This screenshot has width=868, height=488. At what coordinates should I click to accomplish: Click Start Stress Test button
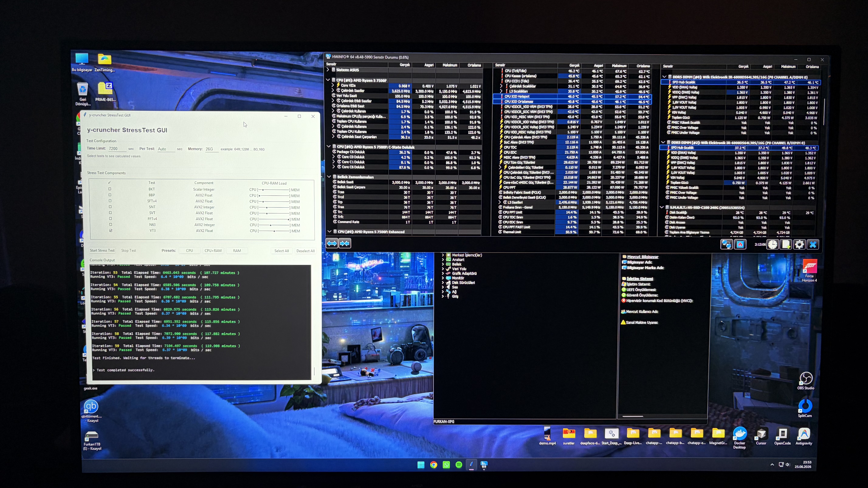pyautogui.click(x=102, y=250)
